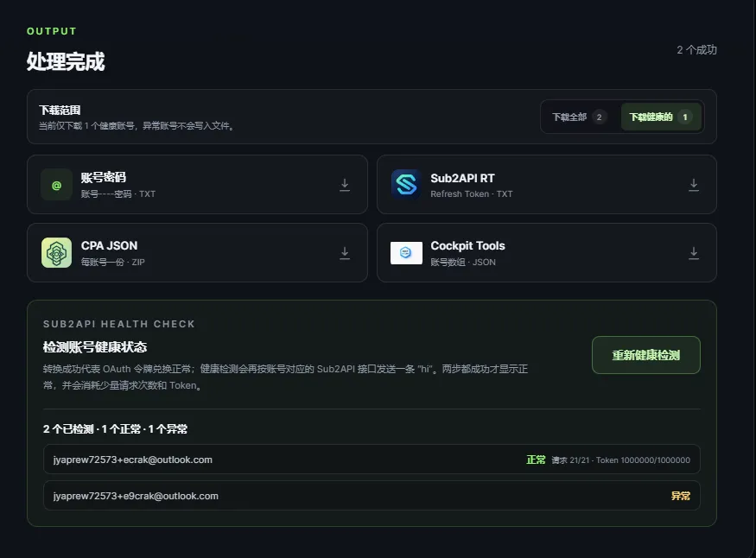756x558 pixels.
Task: Click the green 正常 status label
Action: (536, 460)
